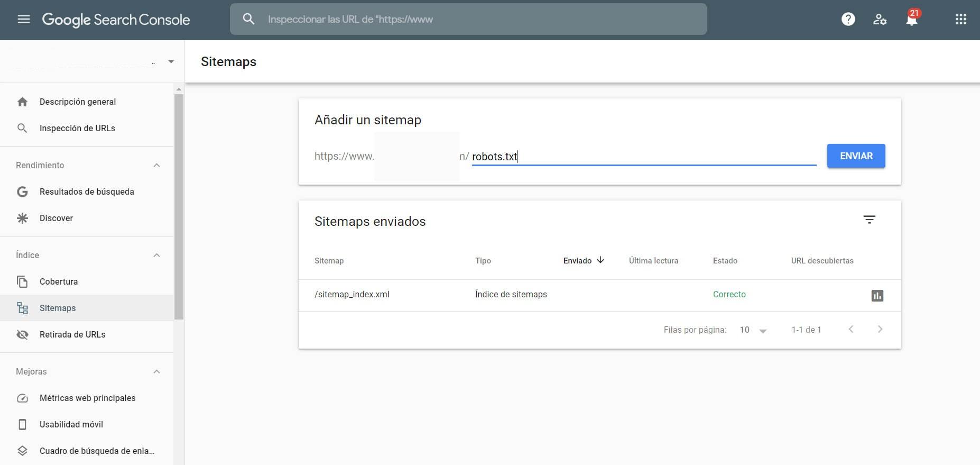The image size is (980, 465).
Task: Click the ENVIAR button
Action: 856,156
